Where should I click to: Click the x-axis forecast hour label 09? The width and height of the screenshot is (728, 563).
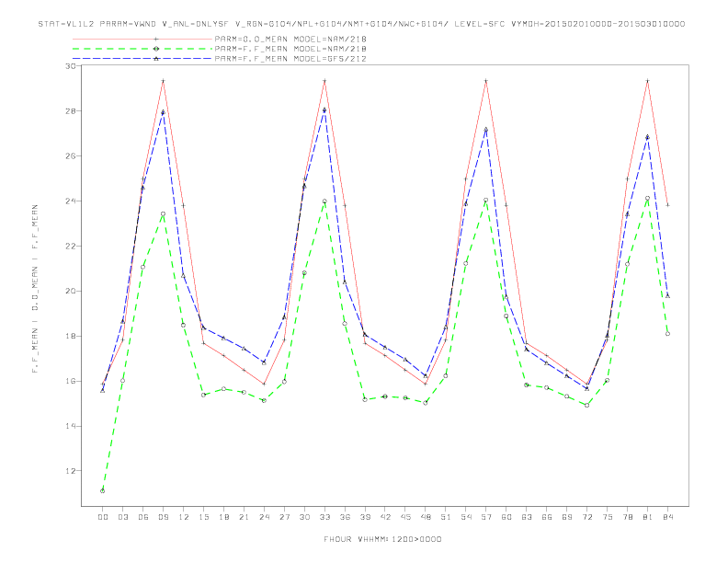point(163,517)
